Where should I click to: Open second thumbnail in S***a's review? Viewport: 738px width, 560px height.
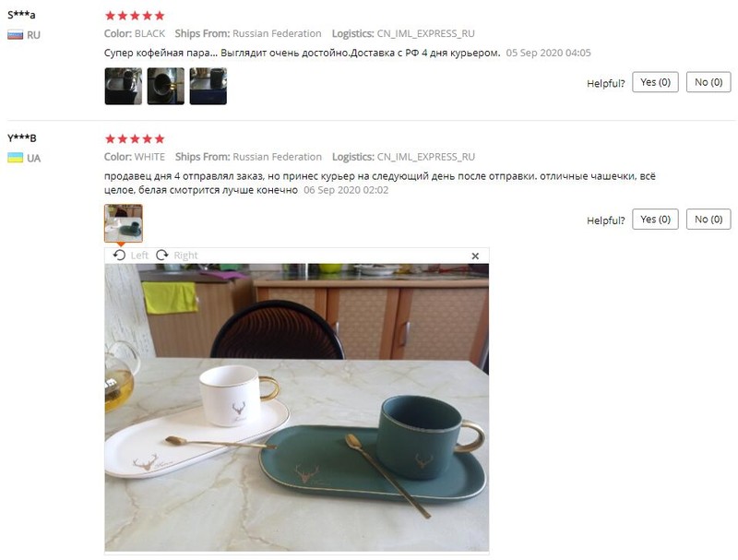[166, 86]
